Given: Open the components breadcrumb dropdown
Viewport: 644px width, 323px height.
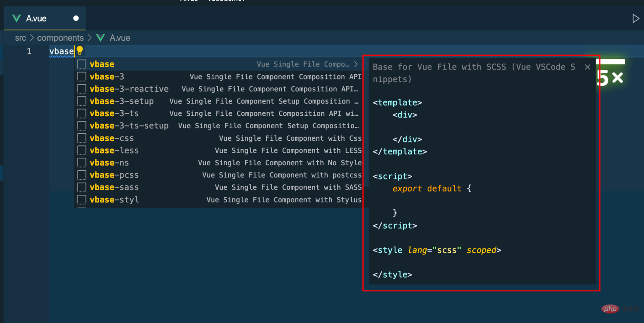Looking at the screenshot, I should (60, 38).
